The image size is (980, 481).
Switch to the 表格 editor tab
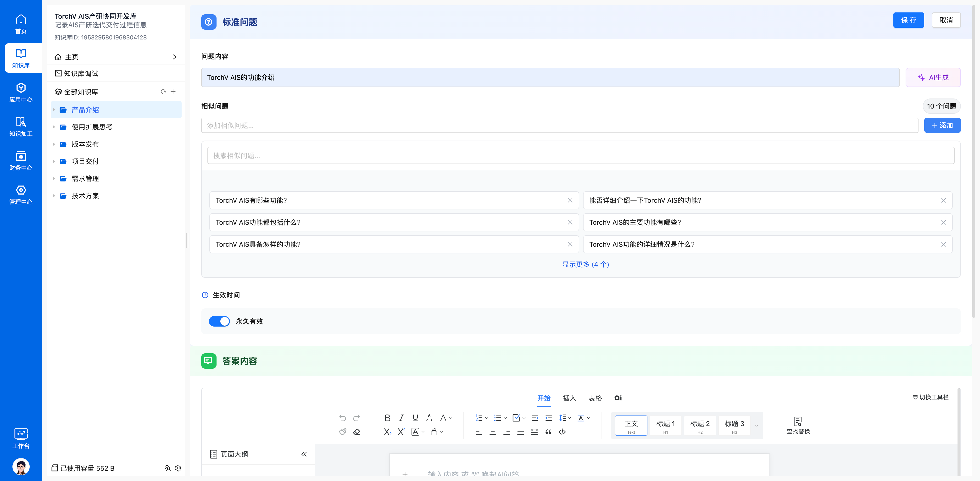(595, 398)
